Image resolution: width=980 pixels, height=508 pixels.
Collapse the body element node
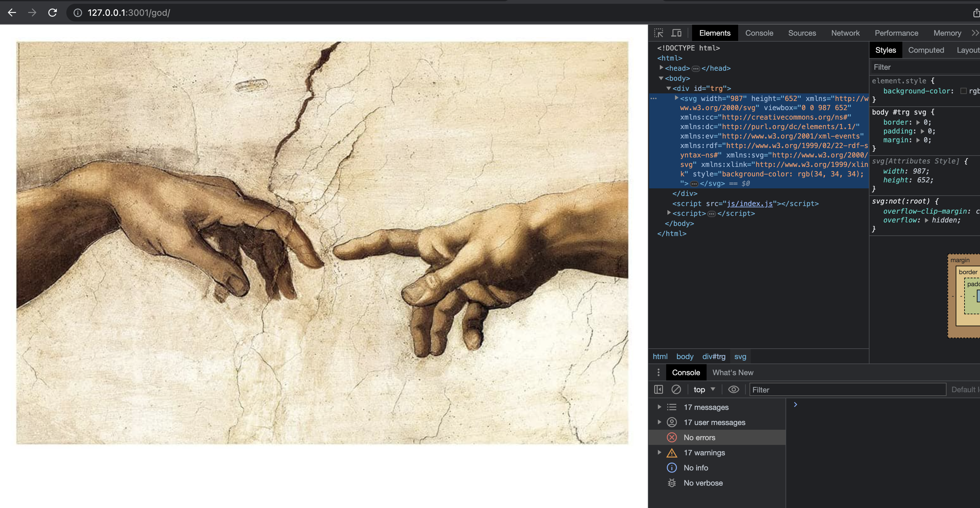pyautogui.click(x=661, y=78)
